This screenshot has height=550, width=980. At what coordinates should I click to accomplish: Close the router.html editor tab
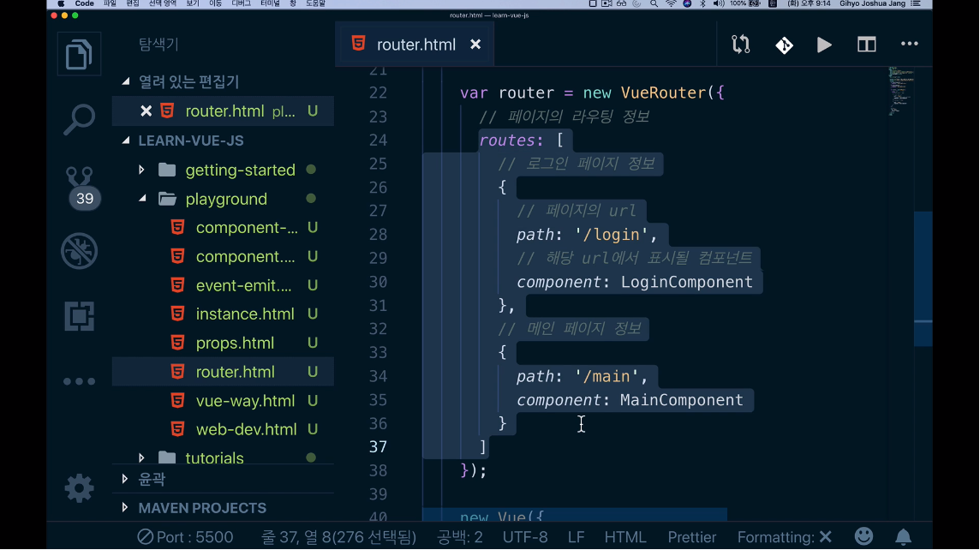475,45
